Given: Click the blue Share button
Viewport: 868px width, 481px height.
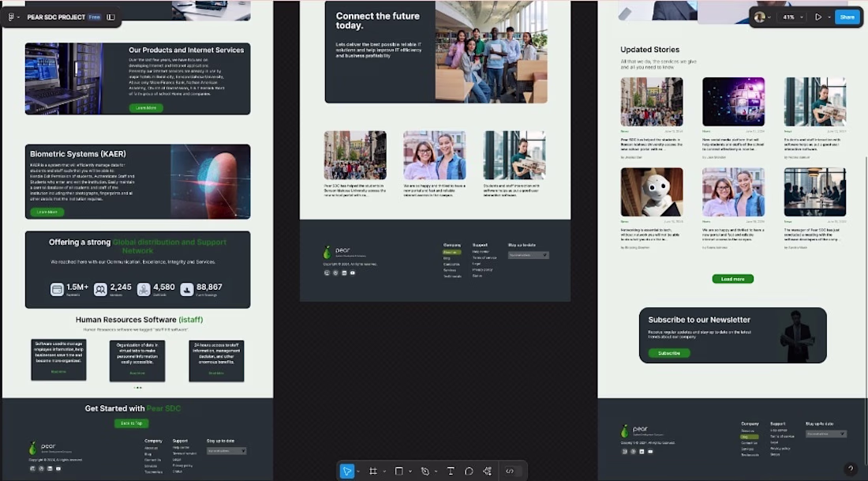Looking at the screenshot, I should click(x=847, y=17).
